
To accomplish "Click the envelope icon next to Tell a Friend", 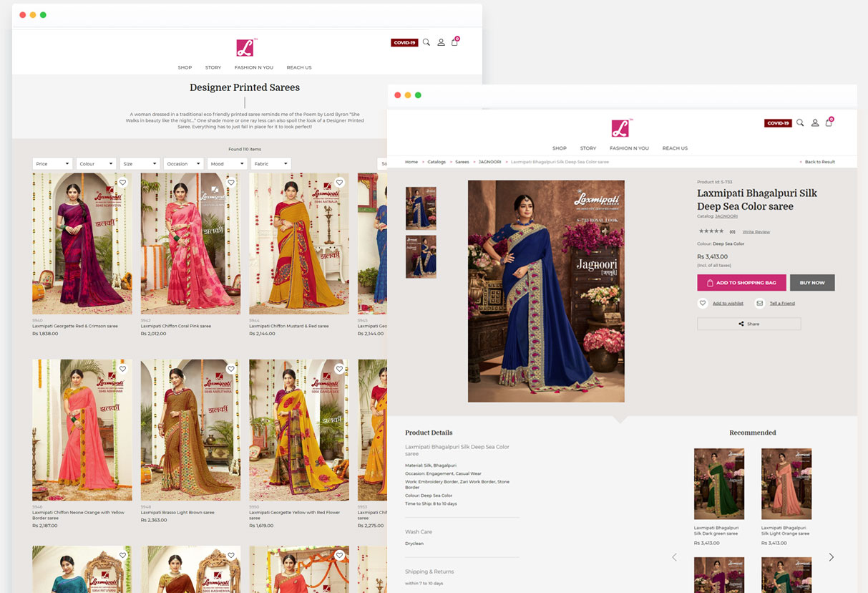I will pyautogui.click(x=760, y=303).
